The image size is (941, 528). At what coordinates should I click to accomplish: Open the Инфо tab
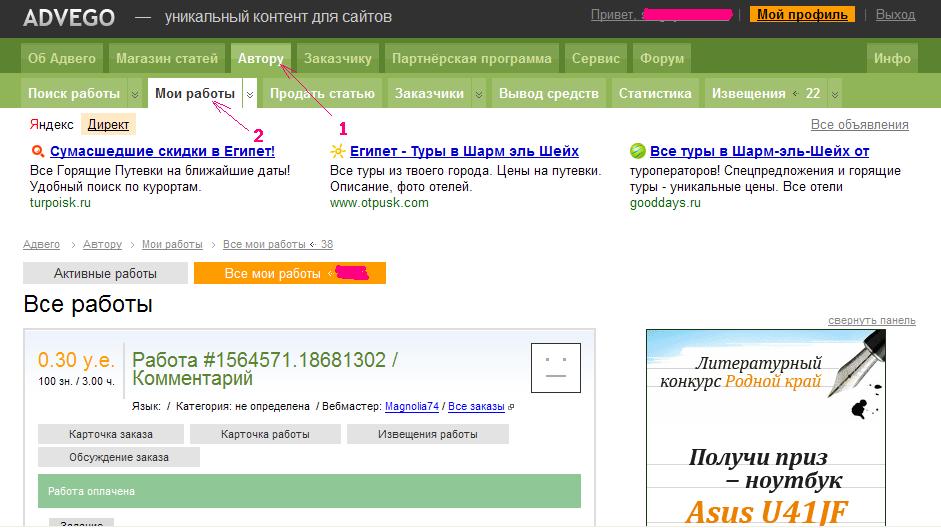pyautogui.click(x=892, y=58)
